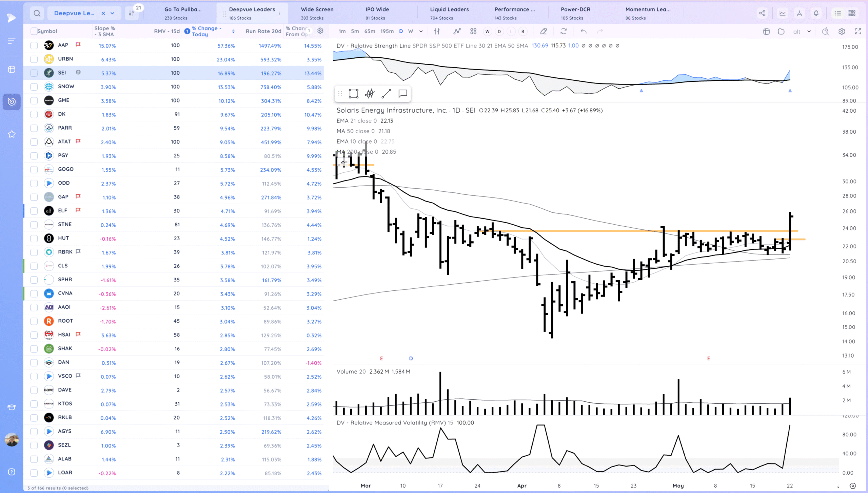The height and width of the screenshot is (493, 868).
Task: Open chart time settings icon at bottom right
Action: tap(853, 486)
